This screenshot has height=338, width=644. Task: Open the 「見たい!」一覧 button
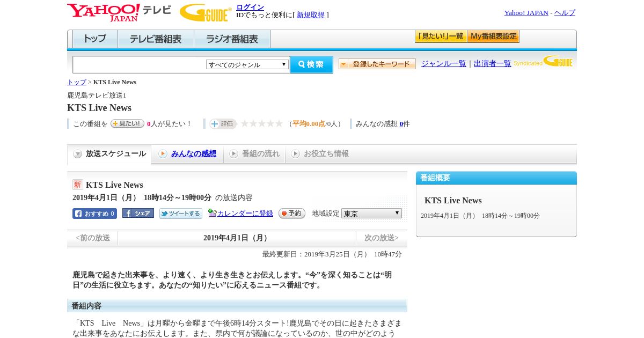(x=441, y=36)
